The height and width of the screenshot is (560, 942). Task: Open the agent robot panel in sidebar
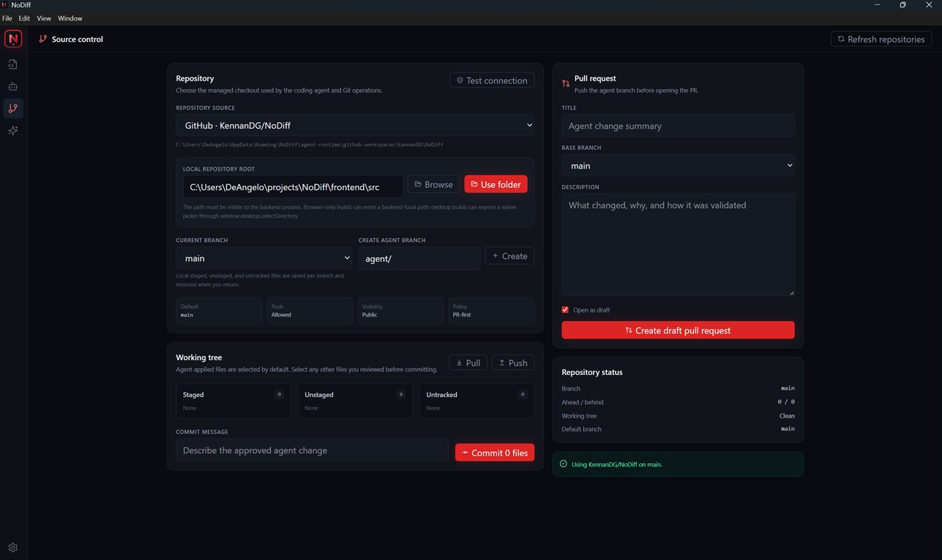tap(13, 86)
